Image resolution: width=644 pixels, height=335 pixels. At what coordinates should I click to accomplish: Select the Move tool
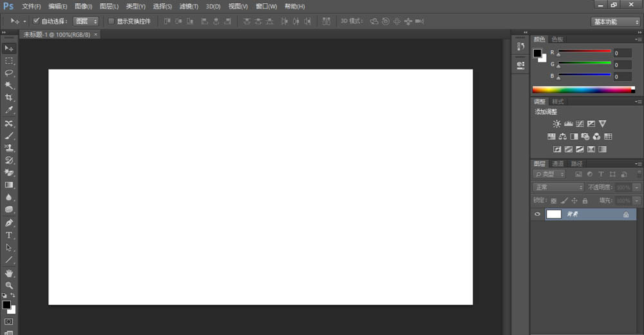[8, 48]
